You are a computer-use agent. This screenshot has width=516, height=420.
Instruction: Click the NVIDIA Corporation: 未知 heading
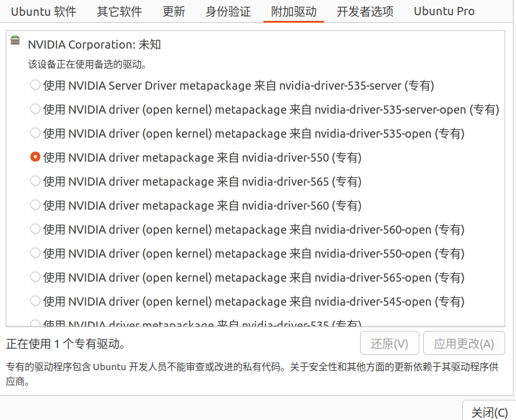pyautogui.click(x=94, y=44)
